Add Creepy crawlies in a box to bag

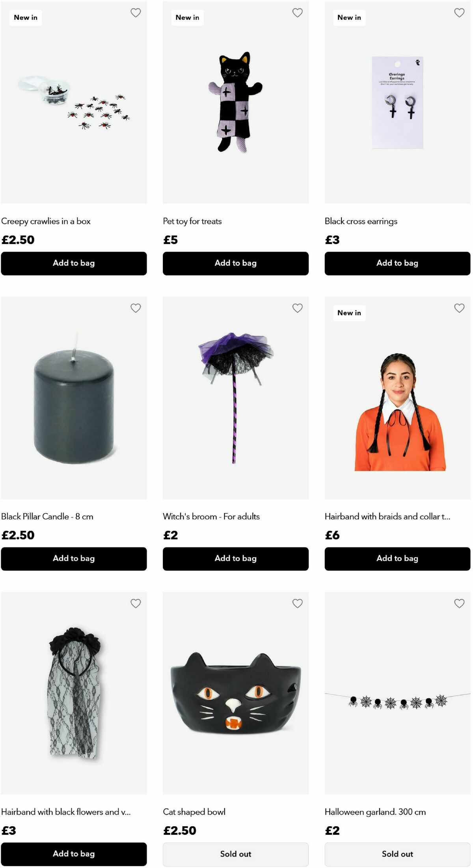[x=74, y=263]
